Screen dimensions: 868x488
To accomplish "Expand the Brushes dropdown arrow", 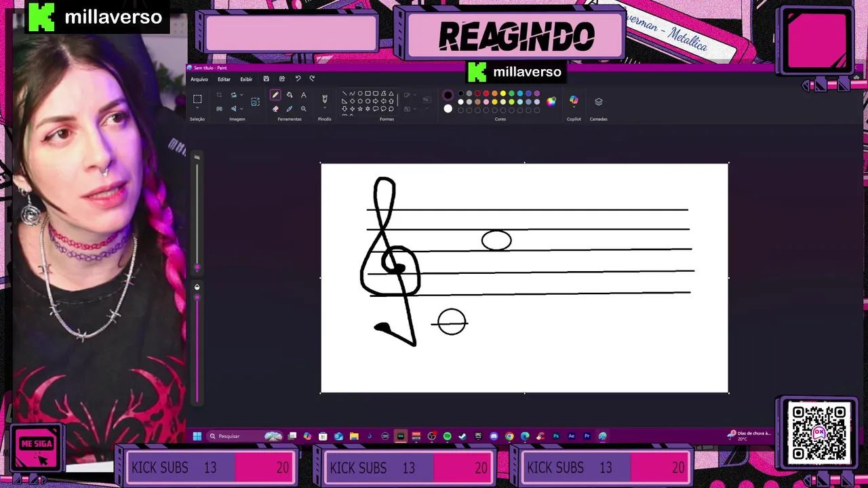I will coord(324,108).
